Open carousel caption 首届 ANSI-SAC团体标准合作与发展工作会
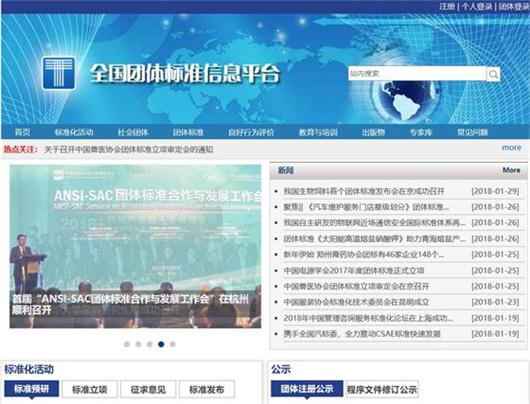 130,304
